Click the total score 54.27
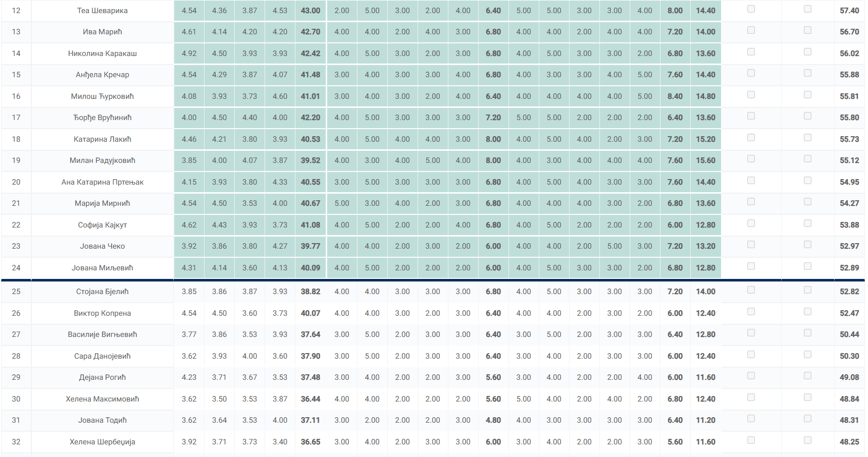This screenshot has height=457, width=868. point(849,203)
